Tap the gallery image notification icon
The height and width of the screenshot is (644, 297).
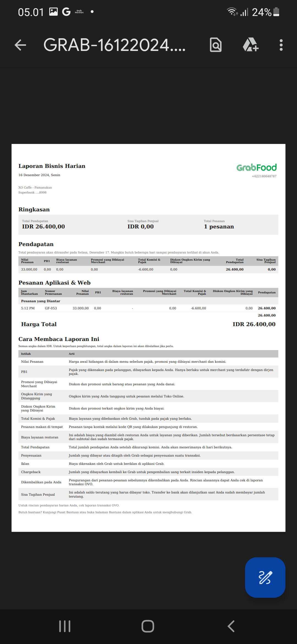53,12
